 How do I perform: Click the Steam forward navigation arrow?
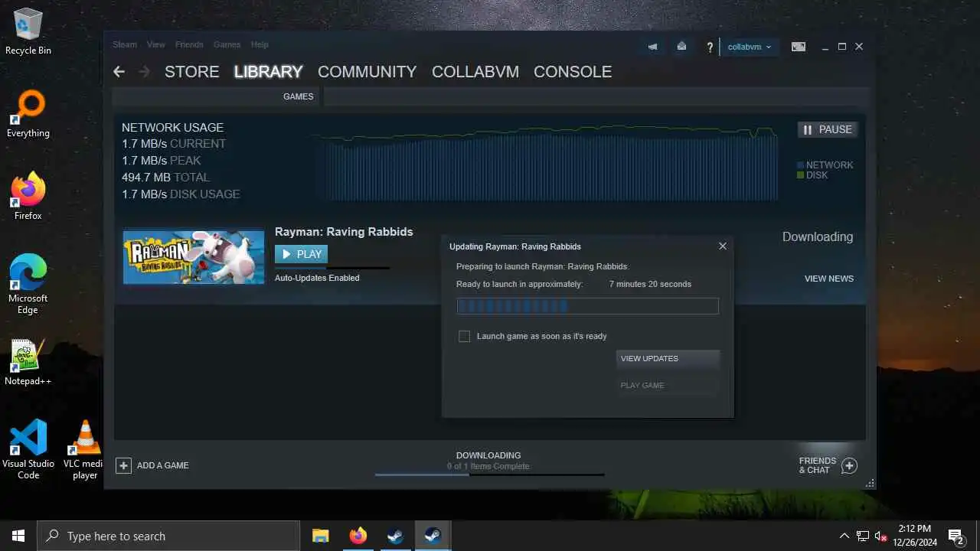coord(144,71)
